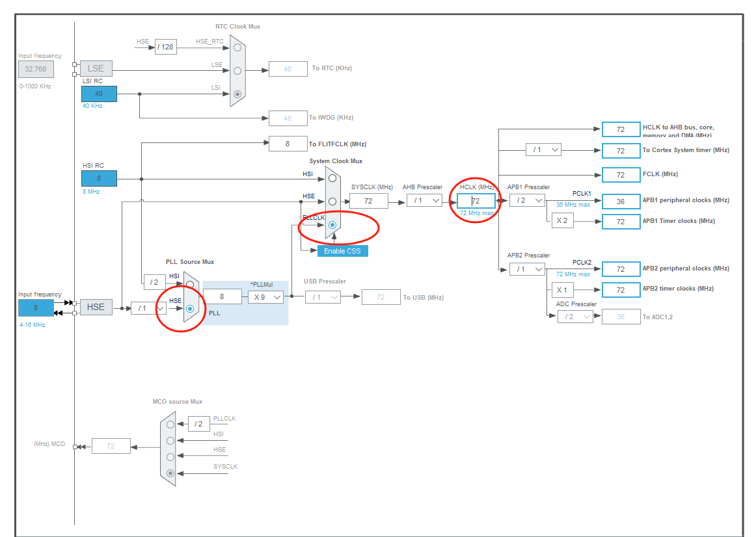This screenshot has width=756, height=537.
Task: Click the HCLK (MHz) input field
Action: point(476,201)
